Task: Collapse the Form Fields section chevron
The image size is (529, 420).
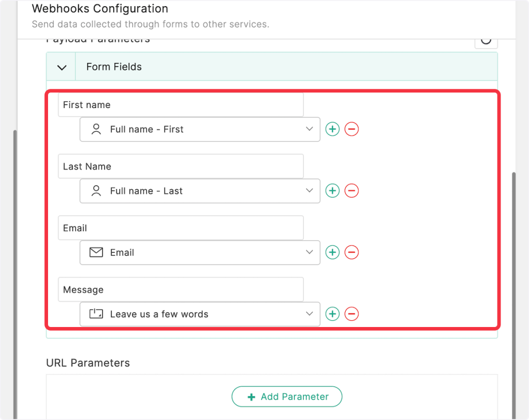Action: point(61,67)
